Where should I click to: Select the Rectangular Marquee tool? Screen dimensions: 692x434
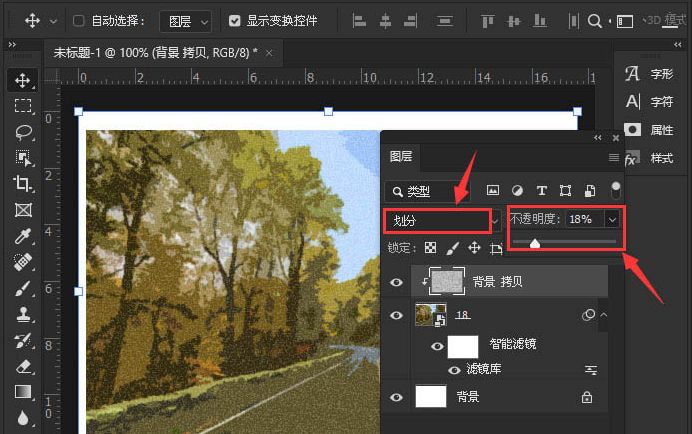point(22,106)
